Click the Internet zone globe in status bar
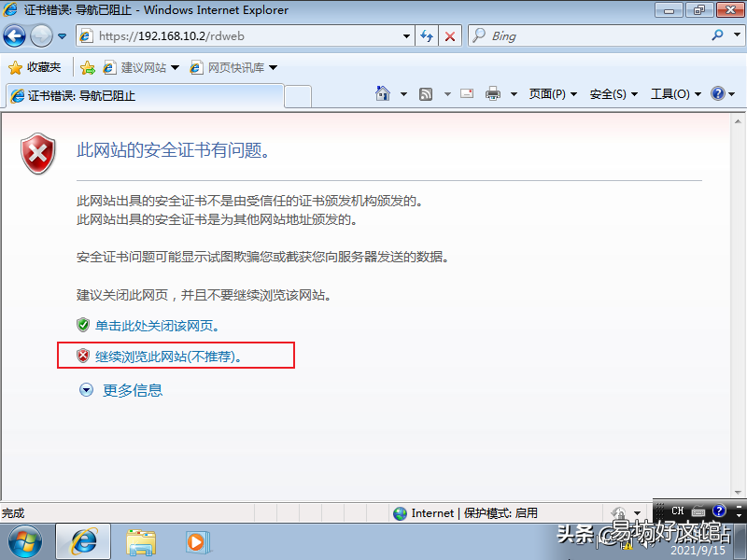Screen dimensions: 747x560 point(400,513)
